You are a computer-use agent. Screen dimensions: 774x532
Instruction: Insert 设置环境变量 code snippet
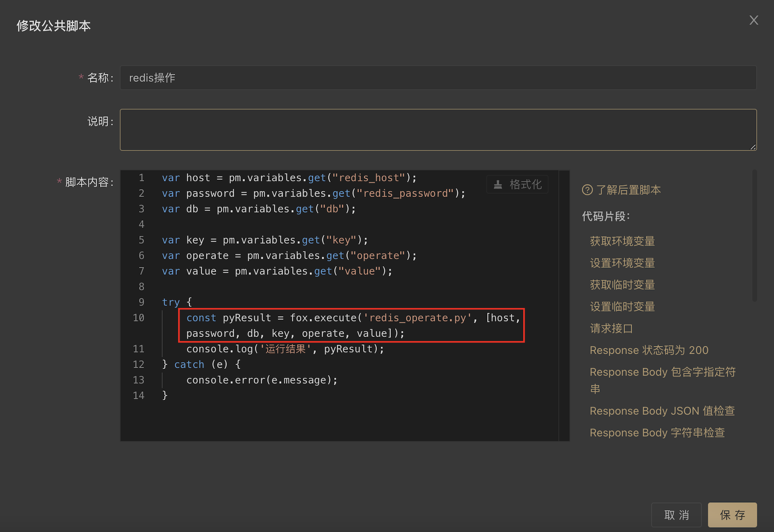622,263
